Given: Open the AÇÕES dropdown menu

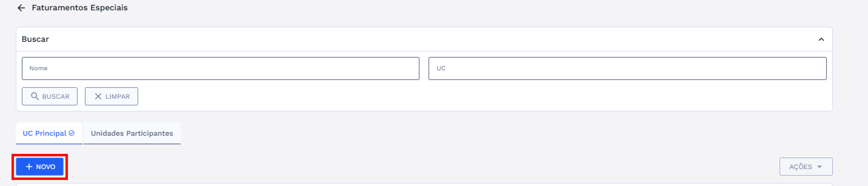Looking at the screenshot, I should [x=805, y=167].
